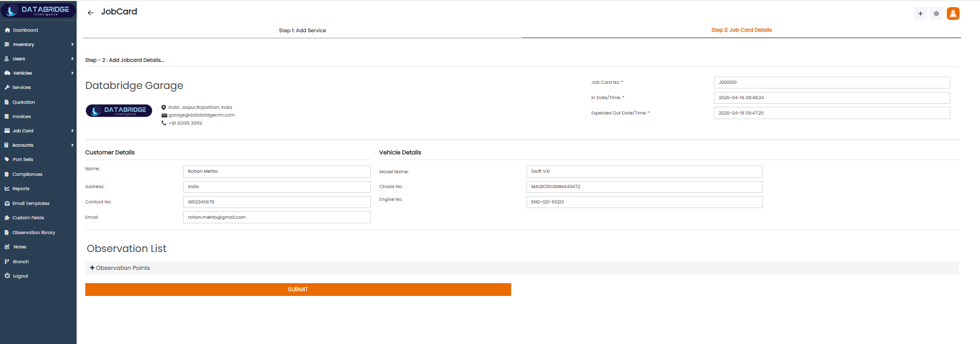Image resolution: width=980 pixels, height=344 pixels.
Task: Click the Chasis No field
Action: click(644, 187)
